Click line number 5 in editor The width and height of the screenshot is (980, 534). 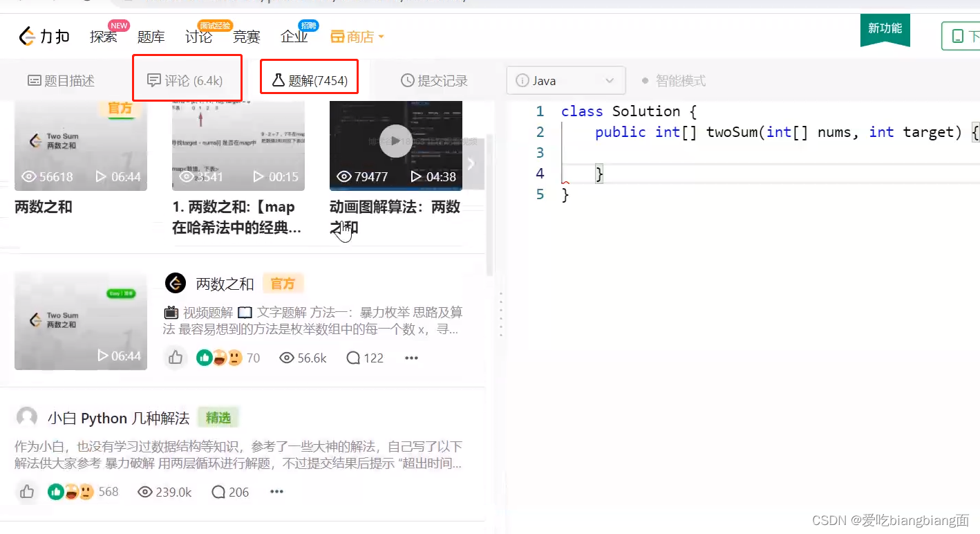coord(540,194)
